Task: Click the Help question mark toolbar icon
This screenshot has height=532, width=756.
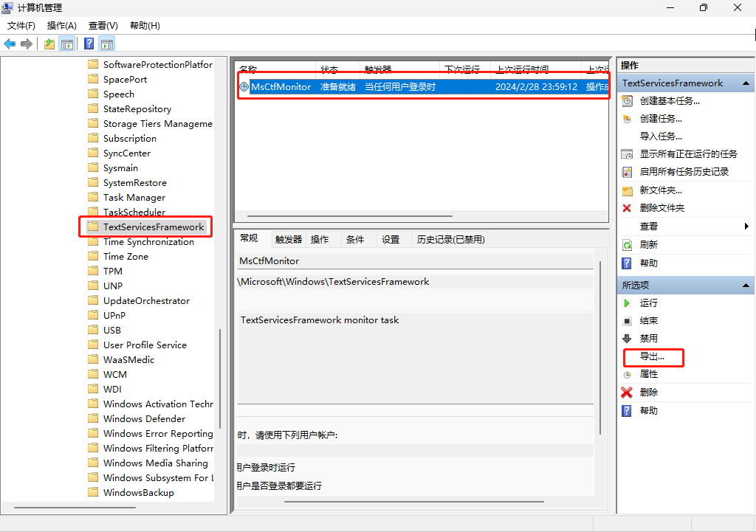Action: pyautogui.click(x=88, y=43)
